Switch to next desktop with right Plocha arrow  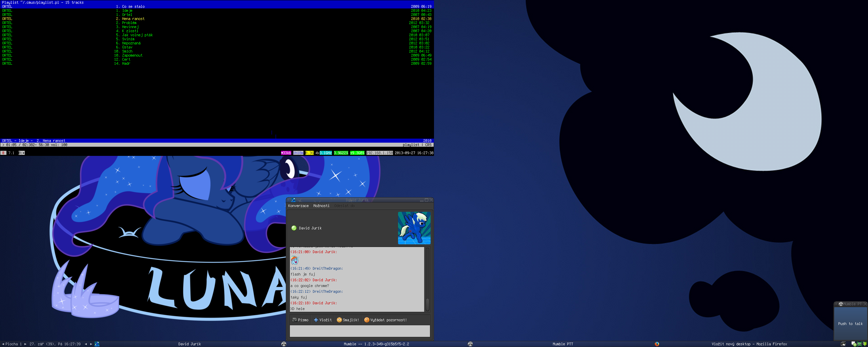pyautogui.click(x=25, y=344)
